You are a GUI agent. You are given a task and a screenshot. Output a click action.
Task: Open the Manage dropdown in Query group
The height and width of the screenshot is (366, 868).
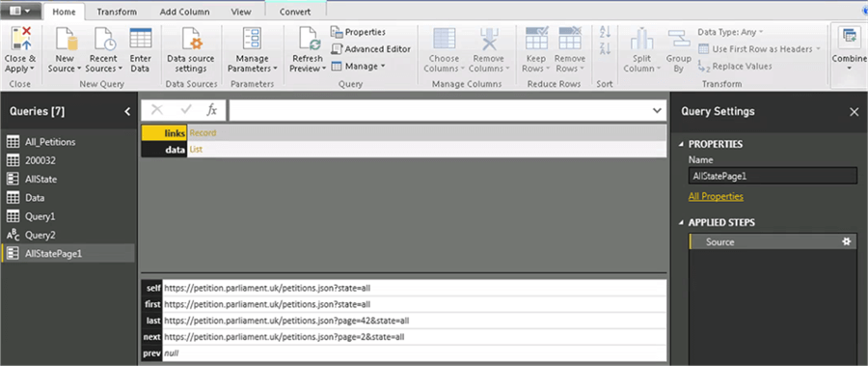pyautogui.click(x=358, y=66)
